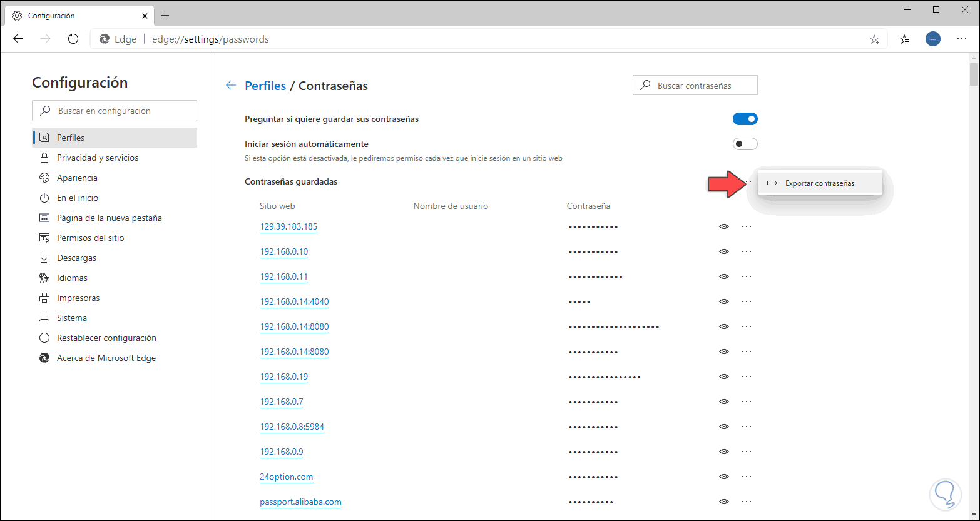Add page to favorites with star icon

874,39
